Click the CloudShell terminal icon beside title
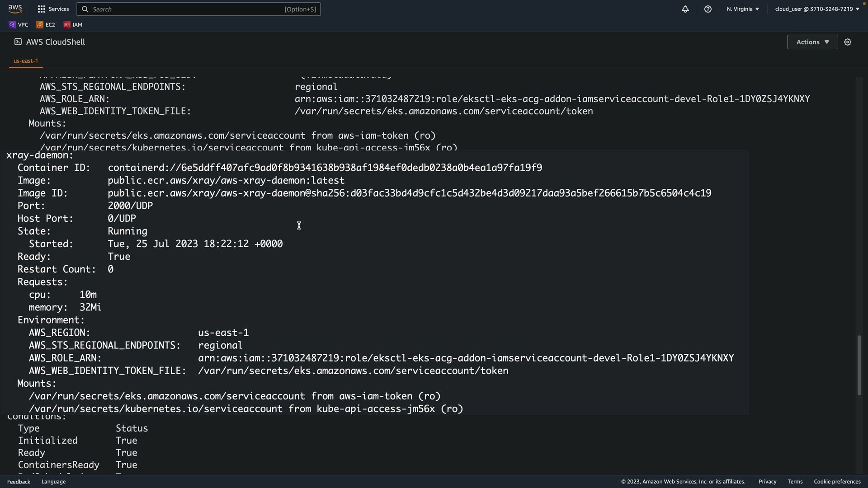 coord(18,42)
